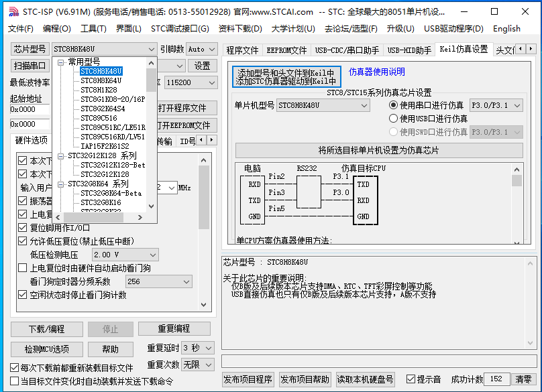Viewport: 542px width, 392px height.
Task: Open the 文件(F) menu
Action: 20,29
